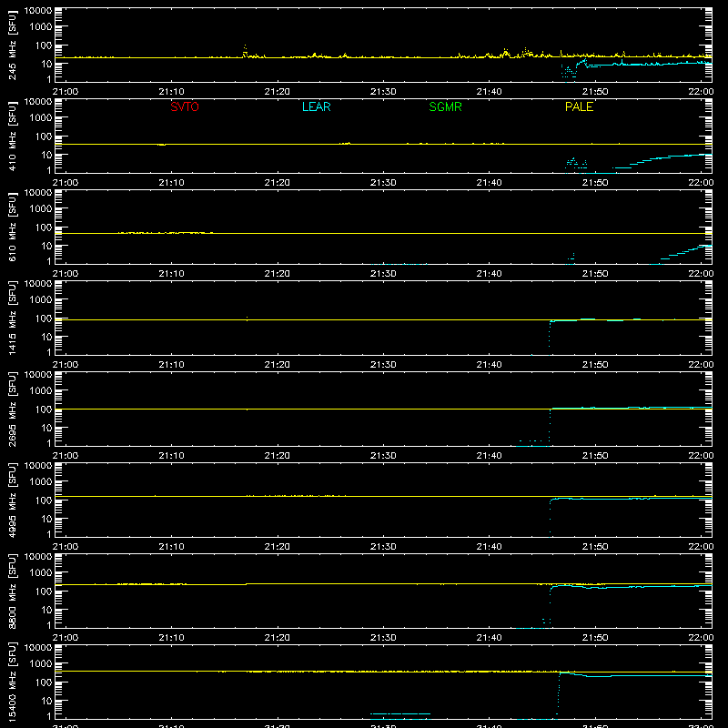Click 21:30 tick below the 8800 MHz plot
The height and width of the screenshot is (728, 728).
point(383,638)
